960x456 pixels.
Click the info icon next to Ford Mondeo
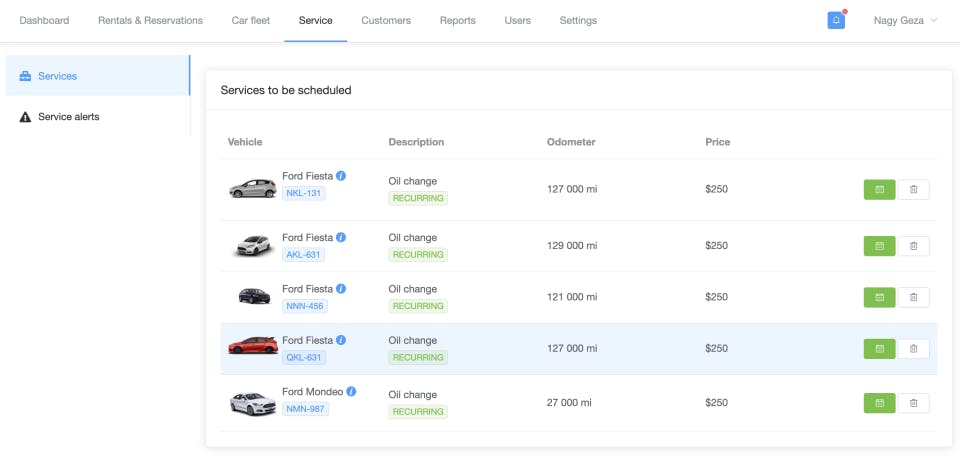pyautogui.click(x=351, y=391)
